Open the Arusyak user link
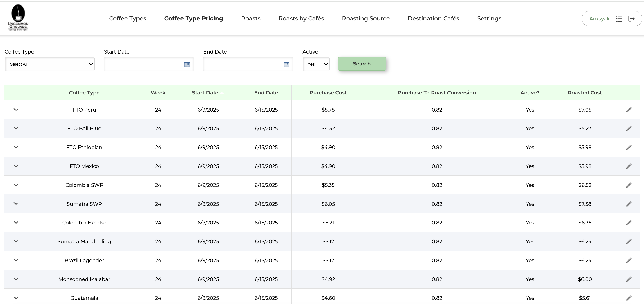The height and width of the screenshot is (304, 644). click(x=599, y=18)
